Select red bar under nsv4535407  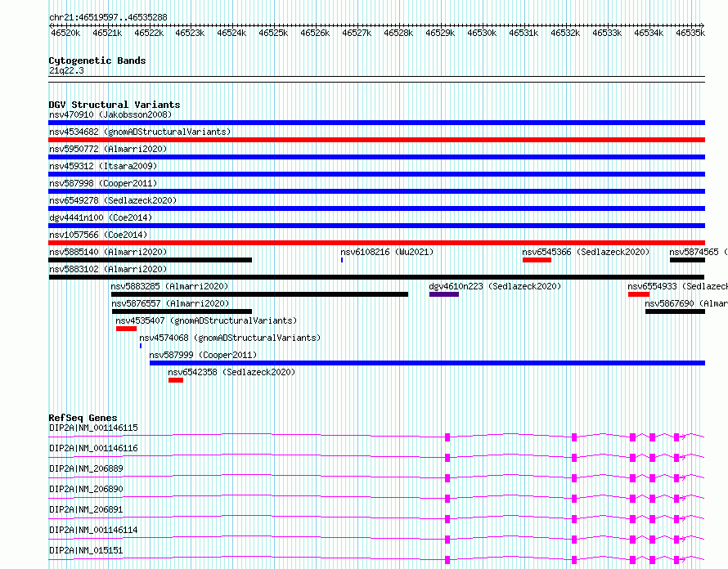point(126,329)
